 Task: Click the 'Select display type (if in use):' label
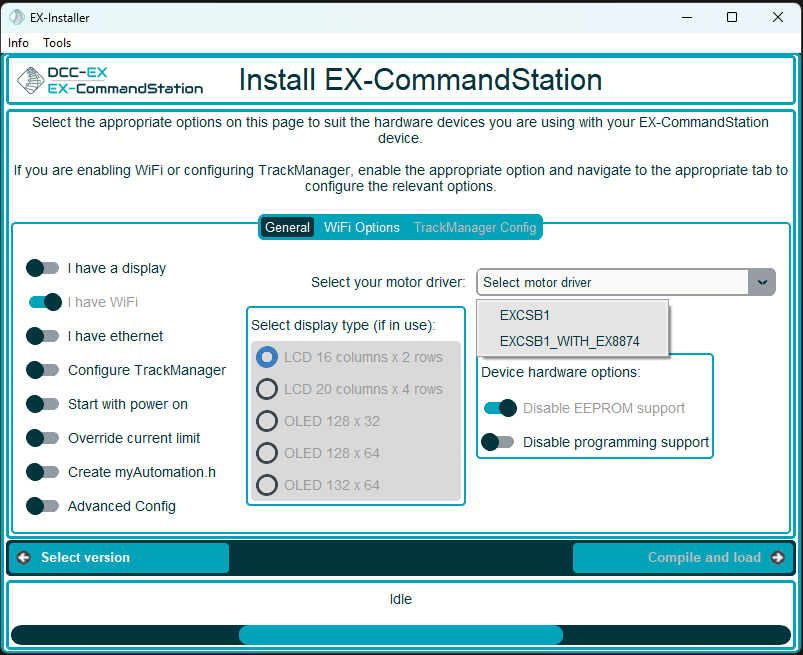(x=343, y=325)
